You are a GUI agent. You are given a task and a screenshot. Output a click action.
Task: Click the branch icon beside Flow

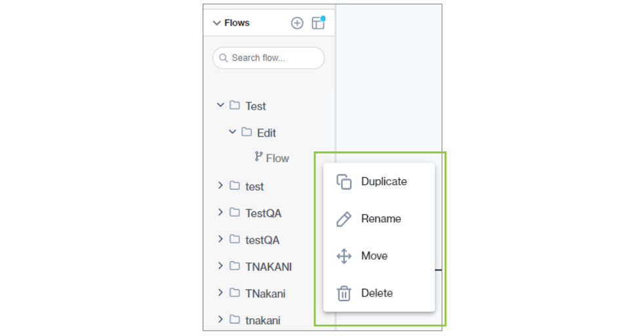[x=258, y=157]
